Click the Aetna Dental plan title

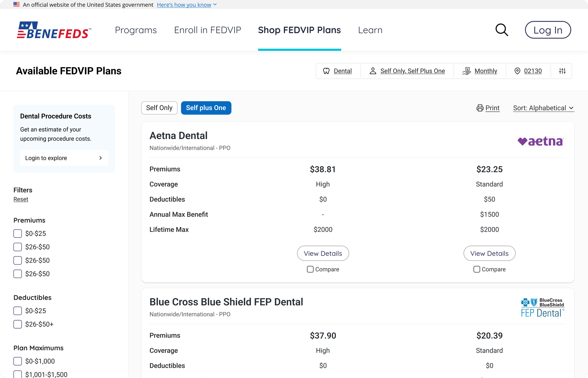(179, 136)
